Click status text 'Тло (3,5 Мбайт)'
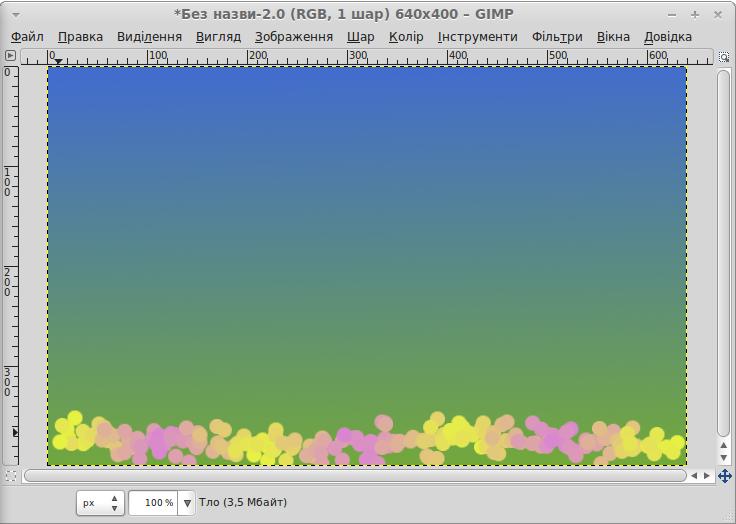The width and height of the screenshot is (736, 524). coord(243,502)
